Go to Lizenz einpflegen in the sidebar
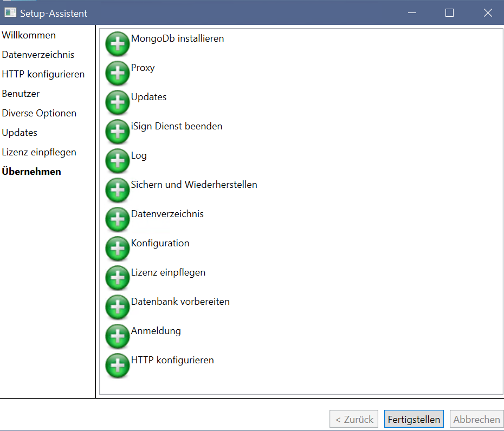 39,152
